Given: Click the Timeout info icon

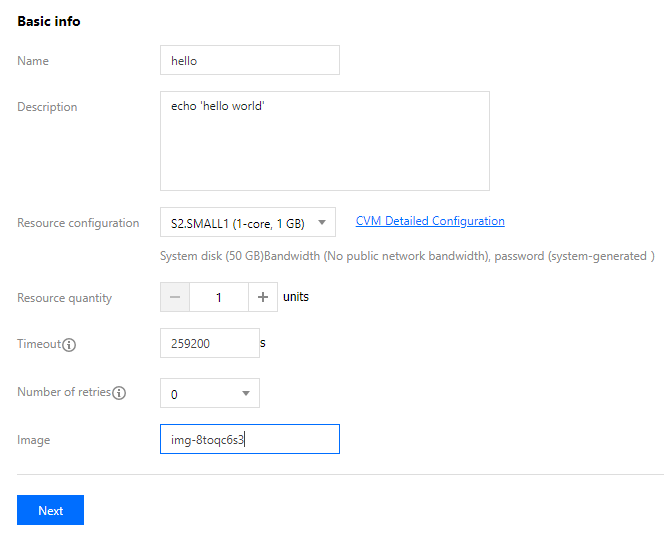Looking at the screenshot, I should (69, 345).
